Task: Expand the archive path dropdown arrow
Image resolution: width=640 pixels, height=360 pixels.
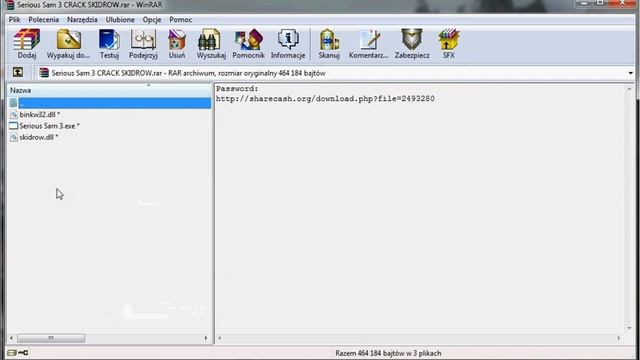Action: tap(631, 73)
